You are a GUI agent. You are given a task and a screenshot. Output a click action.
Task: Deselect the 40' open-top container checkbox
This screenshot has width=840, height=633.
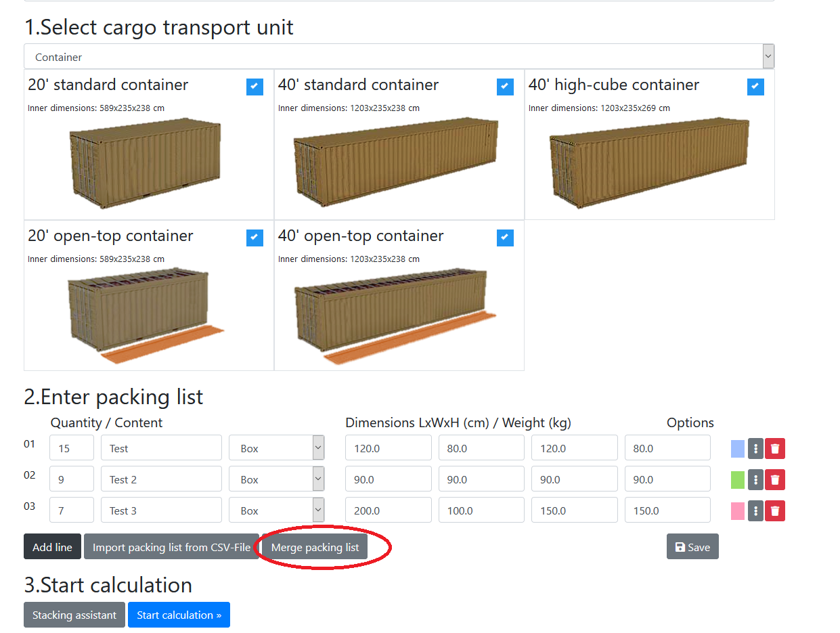pos(505,238)
